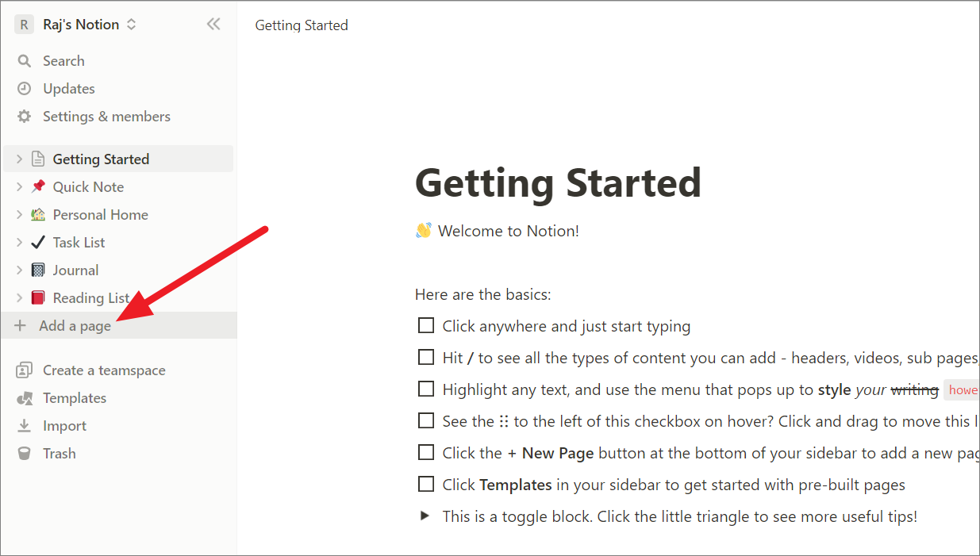Tick the checkbox for "Hit / to see all"
The height and width of the screenshot is (556, 980).
click(426, 357)
